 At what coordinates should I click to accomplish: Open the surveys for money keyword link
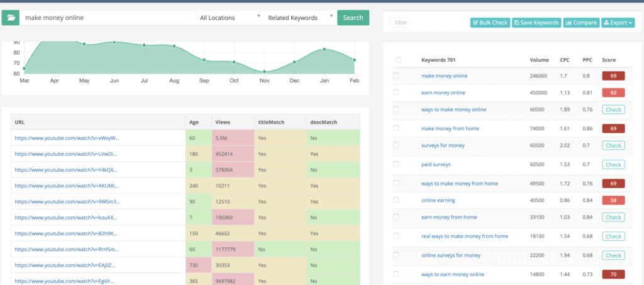click(443, 145)
